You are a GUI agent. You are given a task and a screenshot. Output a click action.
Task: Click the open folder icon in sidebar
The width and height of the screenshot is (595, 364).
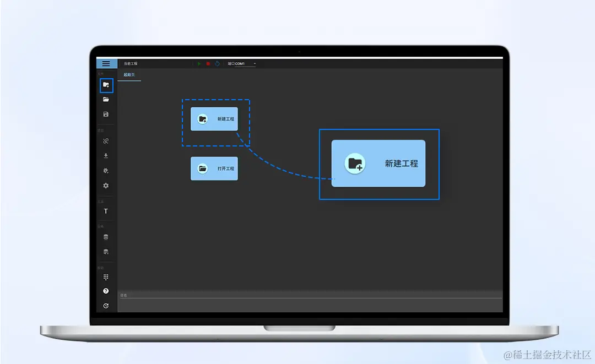[x=106, y=99]
